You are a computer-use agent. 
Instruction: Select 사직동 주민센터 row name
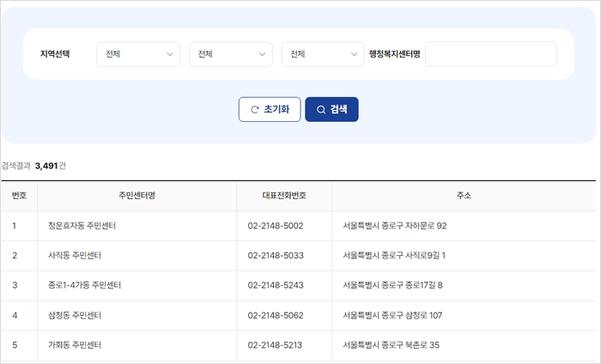[x=75, y=256]
